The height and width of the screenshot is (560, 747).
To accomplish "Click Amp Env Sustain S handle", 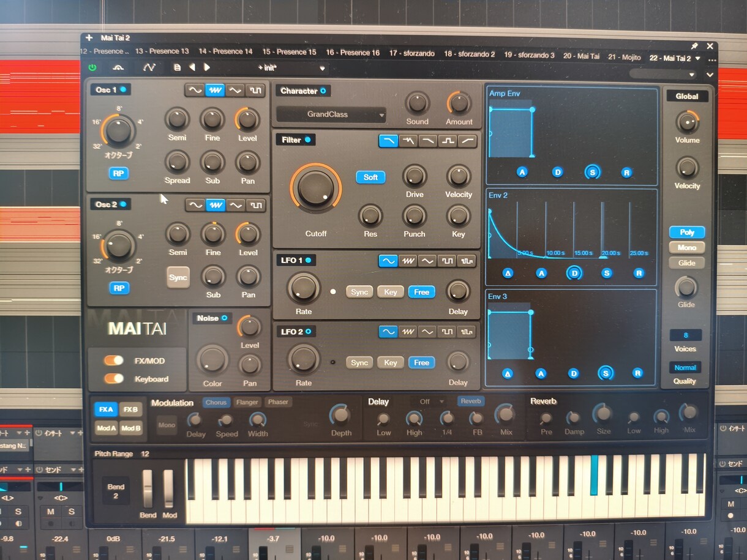I will (592, 172).
